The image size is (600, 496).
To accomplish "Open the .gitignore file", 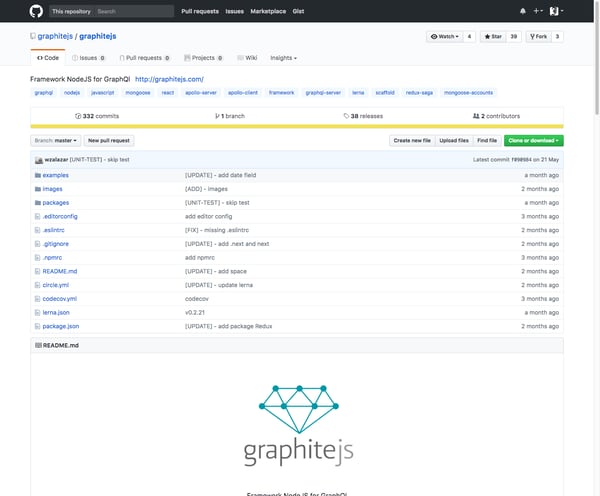I will 56,244.
